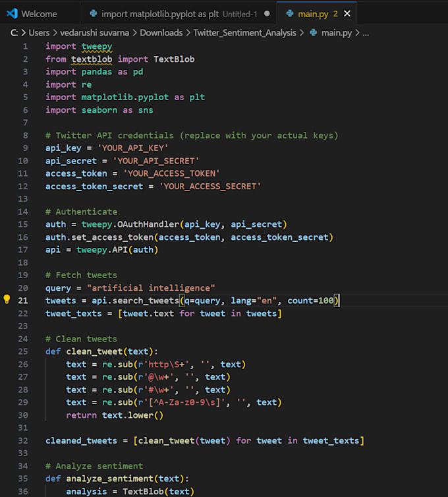Close the main.py tab

click(x=348, y=13)
